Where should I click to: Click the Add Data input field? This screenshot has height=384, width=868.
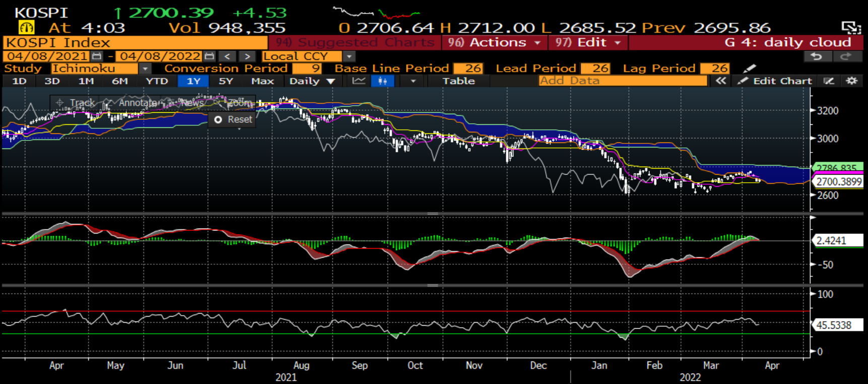pyautogui.click(x=623, y=81)
